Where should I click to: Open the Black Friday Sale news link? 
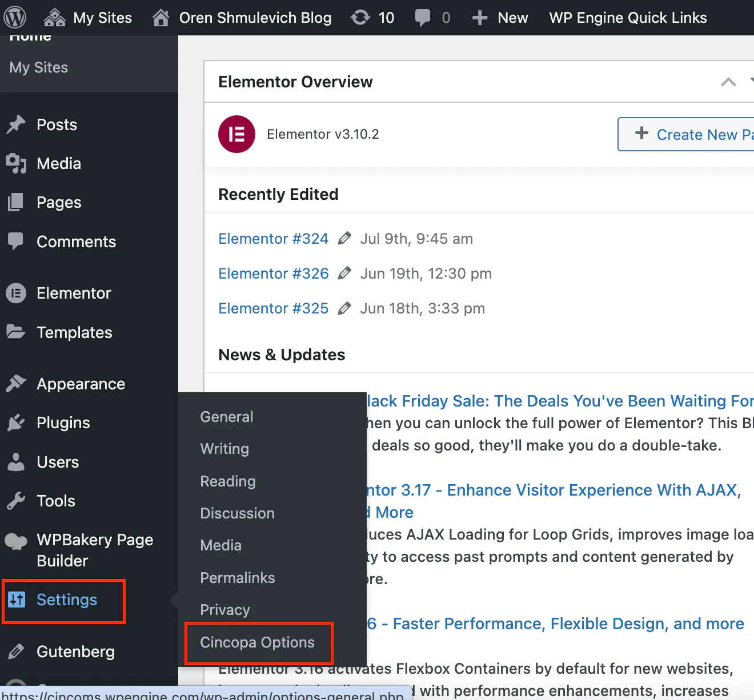pyautogui.click(x=560, y=401)
